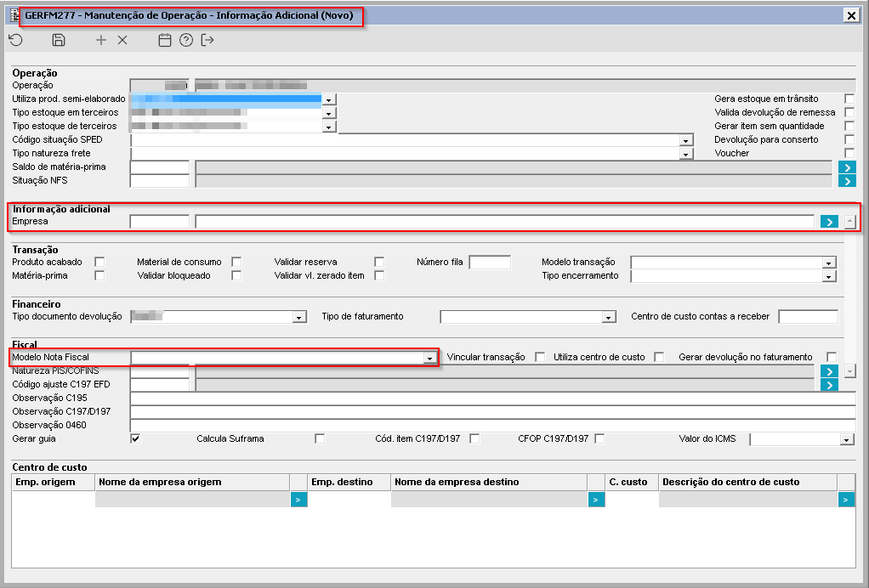This screenshot has width=869, height=588.
Task: Click Emp. origem column header
Action: pyautogui.click(x=54, y=483)
